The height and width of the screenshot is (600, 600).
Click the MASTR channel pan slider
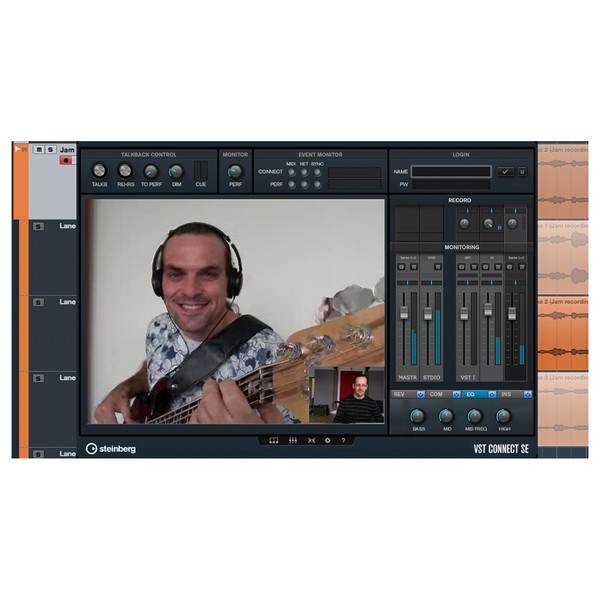point(408,282)
